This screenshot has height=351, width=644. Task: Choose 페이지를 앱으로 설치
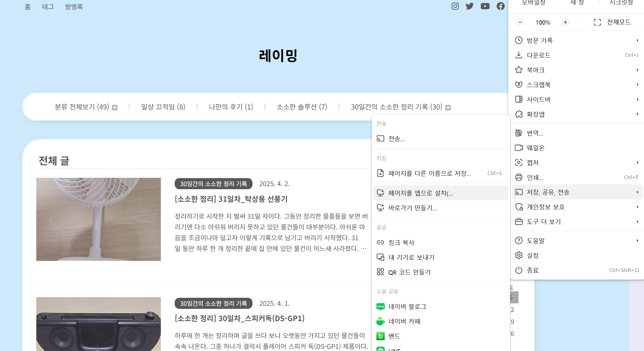click(x=441, y=193)
